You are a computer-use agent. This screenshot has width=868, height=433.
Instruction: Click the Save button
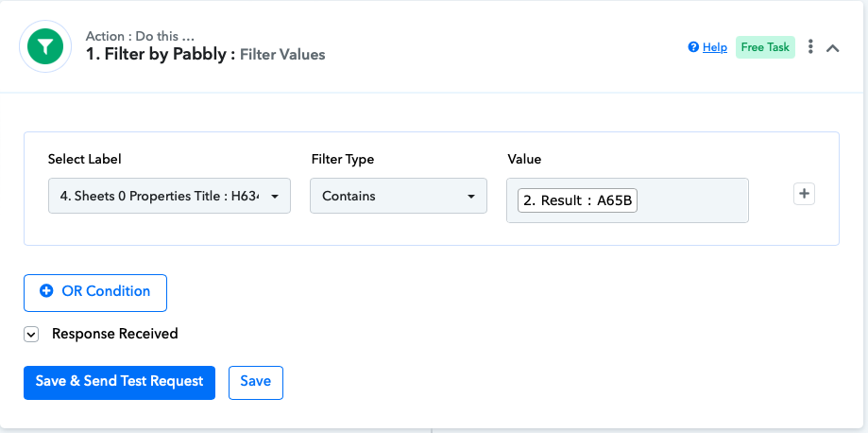[x=256, y=383]
